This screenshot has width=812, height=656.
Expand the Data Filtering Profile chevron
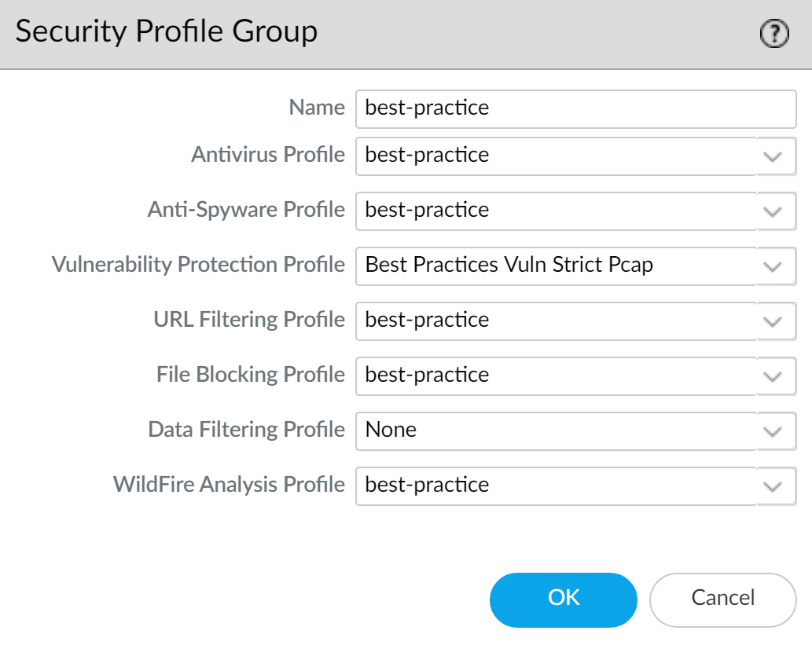773,431
